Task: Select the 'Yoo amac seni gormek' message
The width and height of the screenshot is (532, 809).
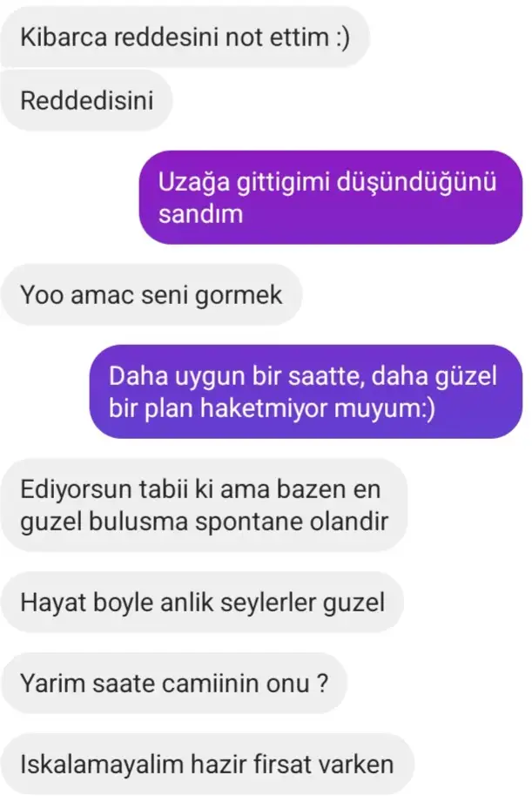Action: pyautogui.click(x=152, y=295)
